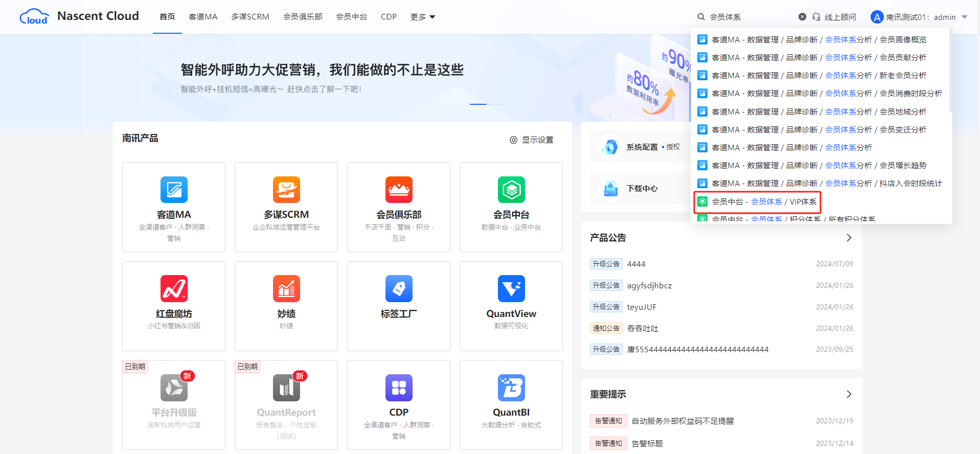This screenshot has height=454, width=980.
Task: Open the expired QuantReport icon
Action: (286, 388)
